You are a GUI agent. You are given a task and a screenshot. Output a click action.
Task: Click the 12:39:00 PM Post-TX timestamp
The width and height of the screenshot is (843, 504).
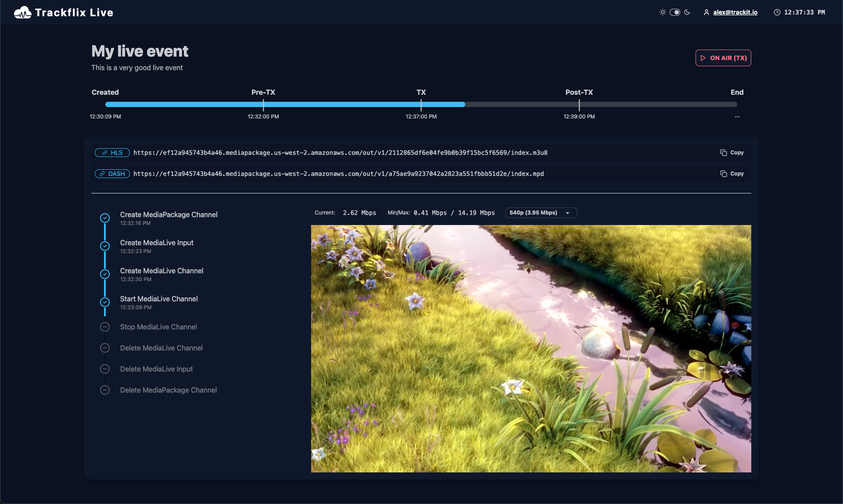(579, 117)
